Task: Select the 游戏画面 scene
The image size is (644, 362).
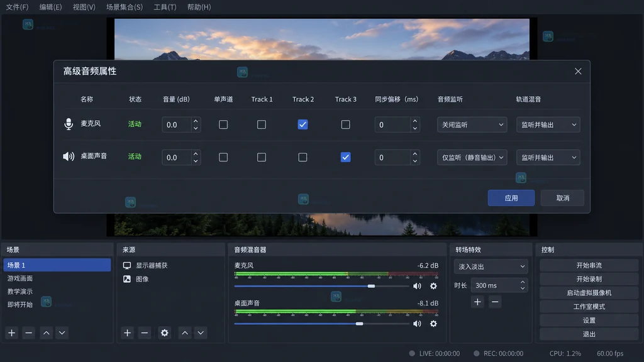Action: point(57,278)
